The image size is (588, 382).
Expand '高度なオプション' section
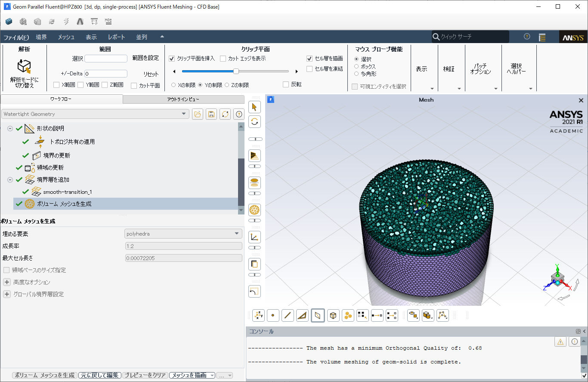tap(7, 282)
